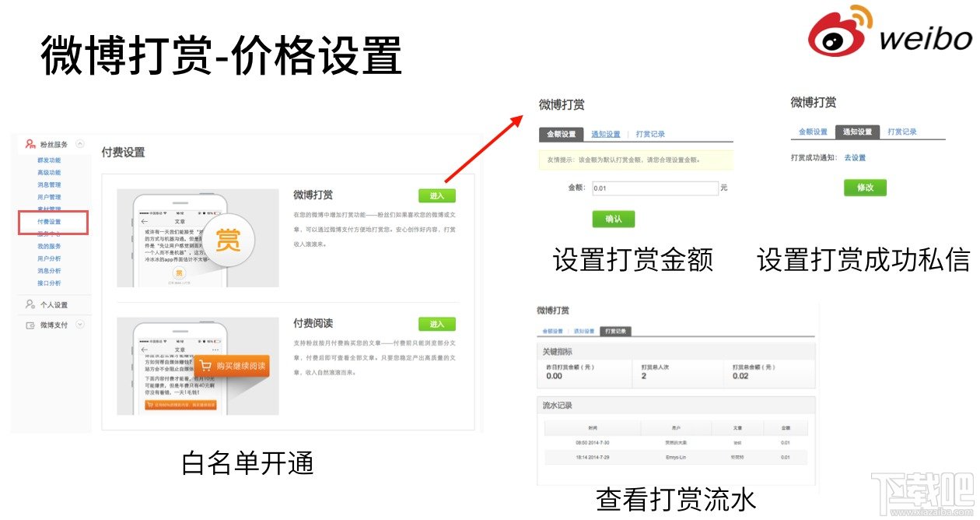Click the 关键指标 section heading
The width and height of the screenshot is (980, 520).
click(557, 352)
